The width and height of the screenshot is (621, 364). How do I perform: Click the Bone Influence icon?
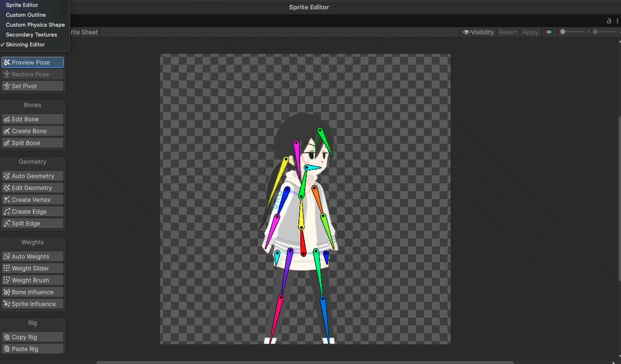7,292
